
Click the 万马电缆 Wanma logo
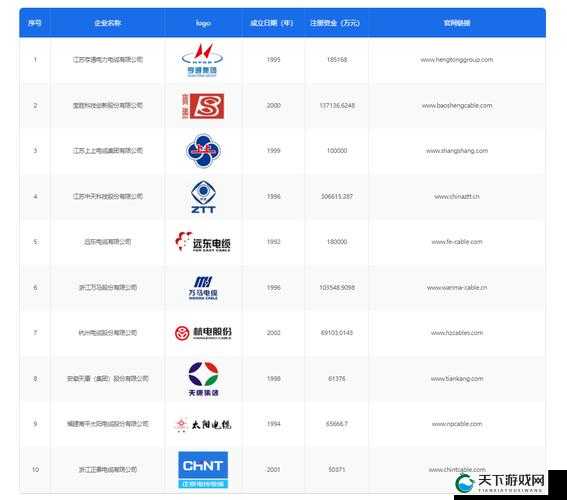coord(203,287)
